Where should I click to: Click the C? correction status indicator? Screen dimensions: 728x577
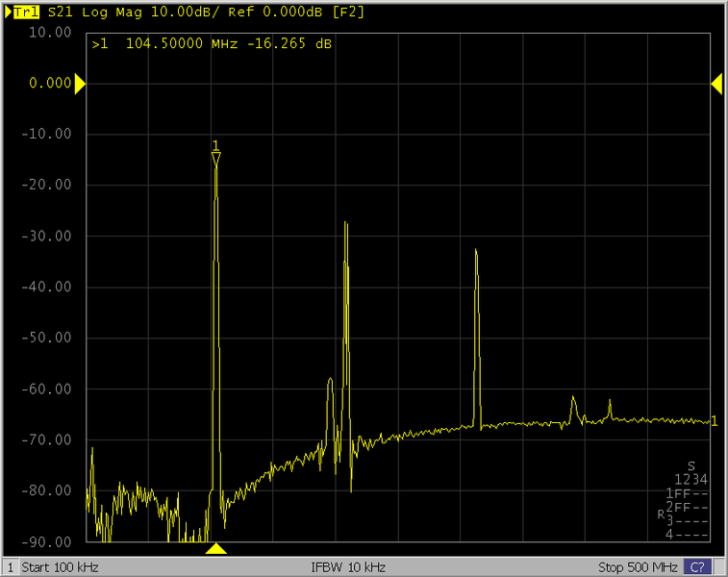coord(697,566)
